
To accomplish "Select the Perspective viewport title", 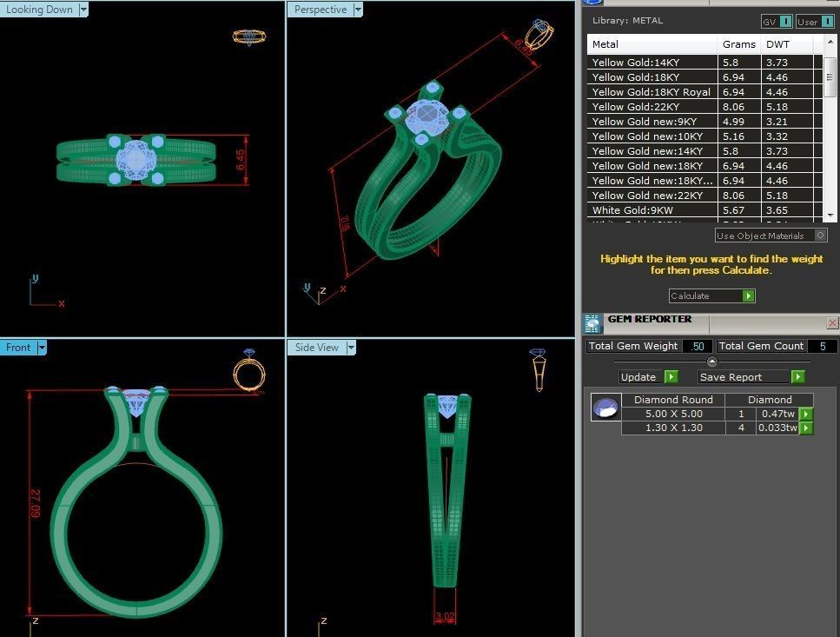I will point(321,9).
